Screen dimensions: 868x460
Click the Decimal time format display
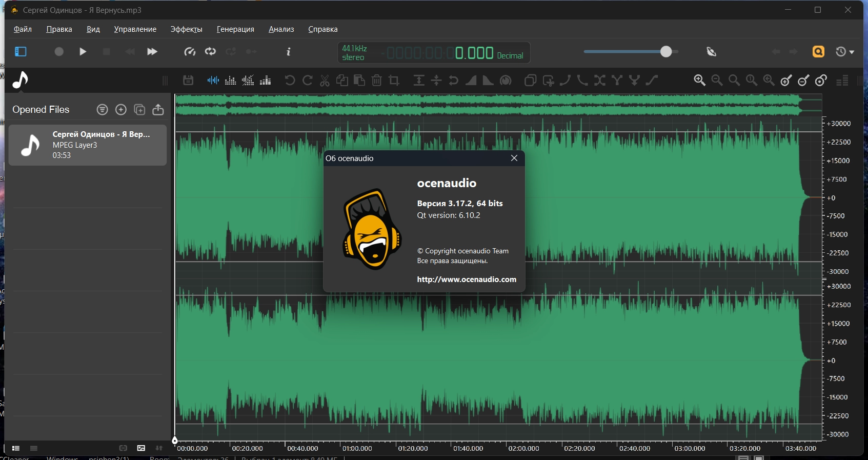point(510,56)
